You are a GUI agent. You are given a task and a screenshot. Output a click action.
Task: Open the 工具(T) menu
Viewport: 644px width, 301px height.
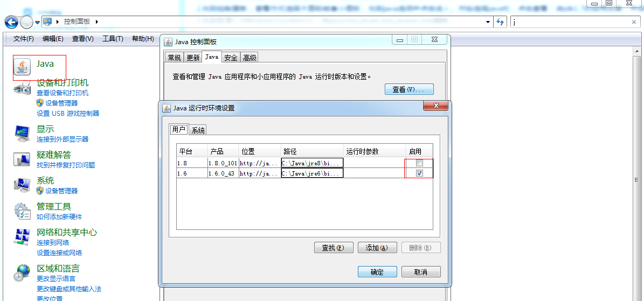113,39
